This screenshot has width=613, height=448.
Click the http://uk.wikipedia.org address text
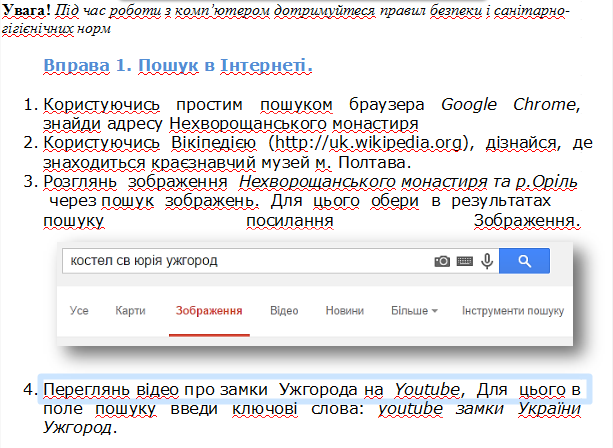coord(369,143)
